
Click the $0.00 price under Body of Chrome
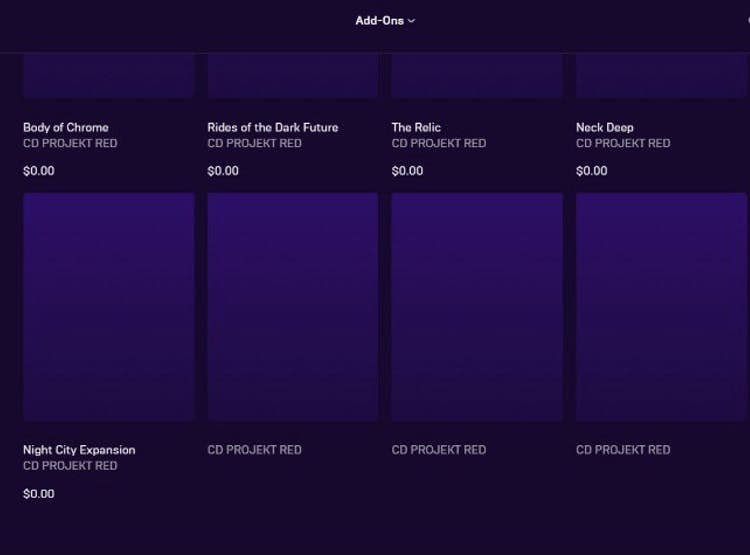[x=39, y=171]
